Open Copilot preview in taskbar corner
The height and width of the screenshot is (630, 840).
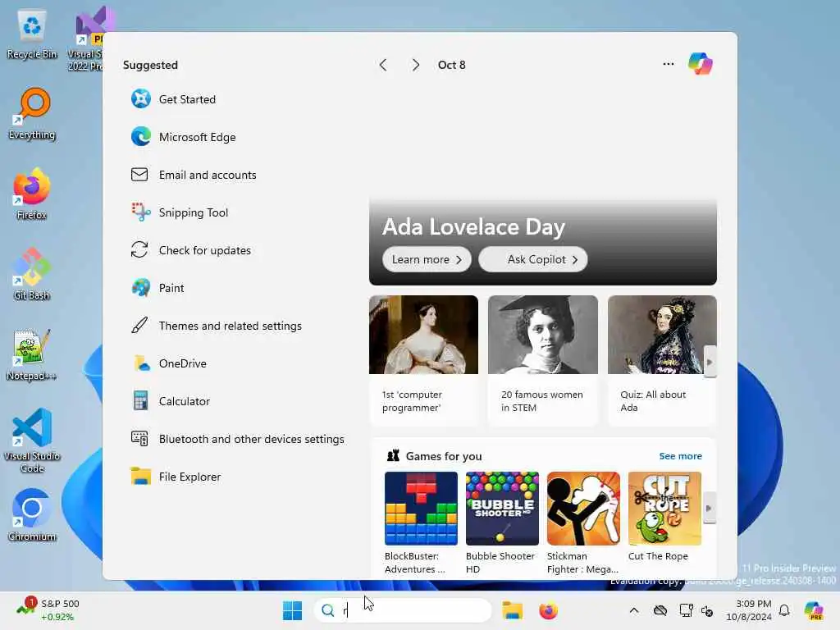(x=814, y=610)
